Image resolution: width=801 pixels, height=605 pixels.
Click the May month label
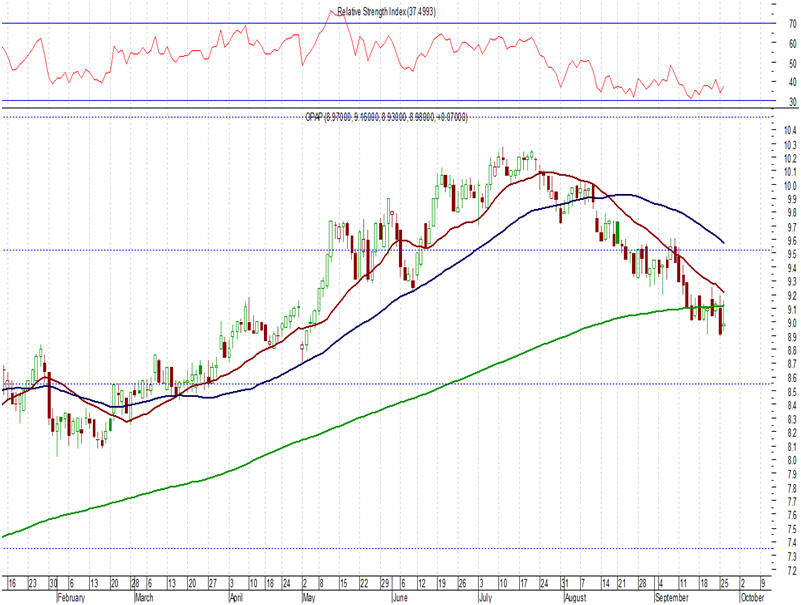point(309,597)
